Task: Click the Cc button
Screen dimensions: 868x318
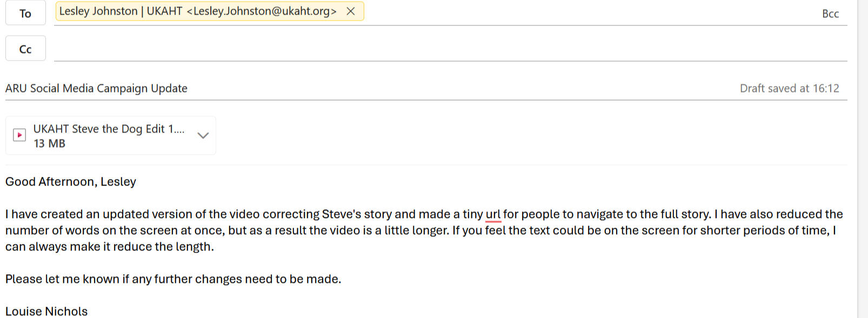Action: click(25, 49)
